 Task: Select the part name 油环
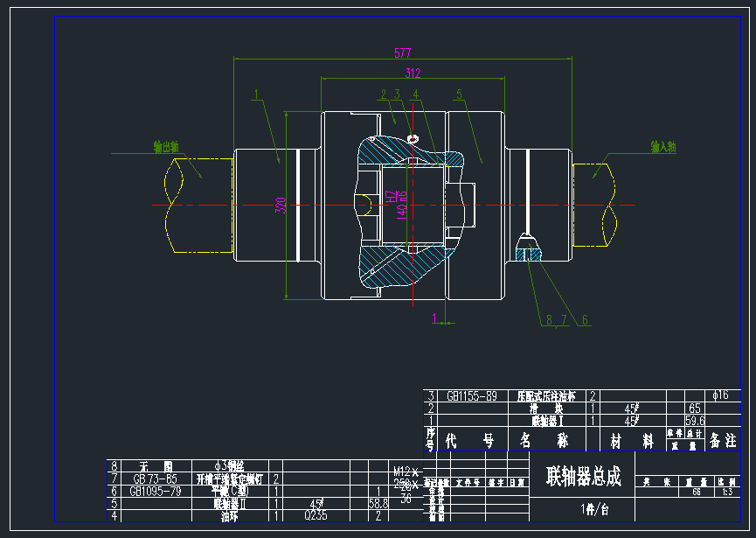[230, 516]
